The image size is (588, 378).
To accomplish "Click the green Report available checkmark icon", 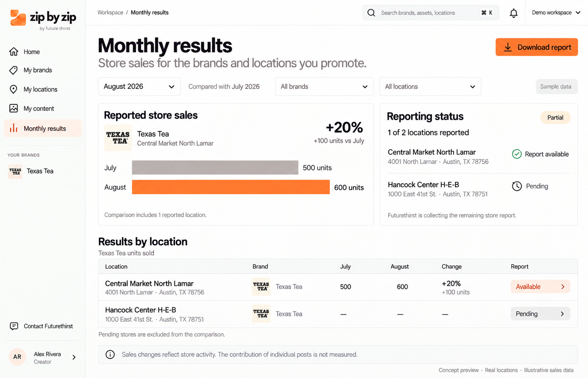I will coord(517,154).
